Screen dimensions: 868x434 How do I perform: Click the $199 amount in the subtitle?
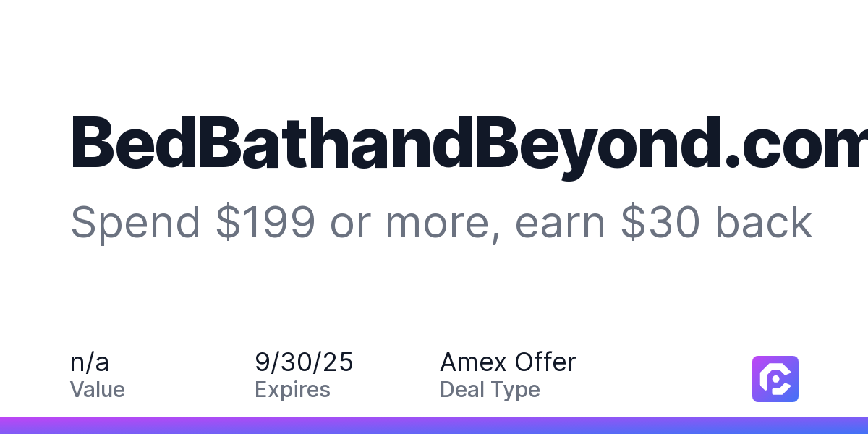[x=265, y=223]
